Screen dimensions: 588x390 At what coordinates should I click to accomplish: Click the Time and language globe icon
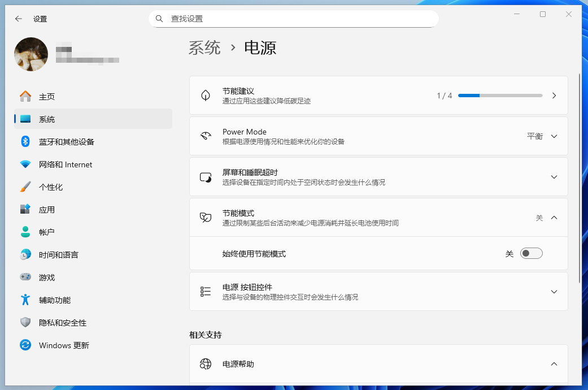(25, 254)
